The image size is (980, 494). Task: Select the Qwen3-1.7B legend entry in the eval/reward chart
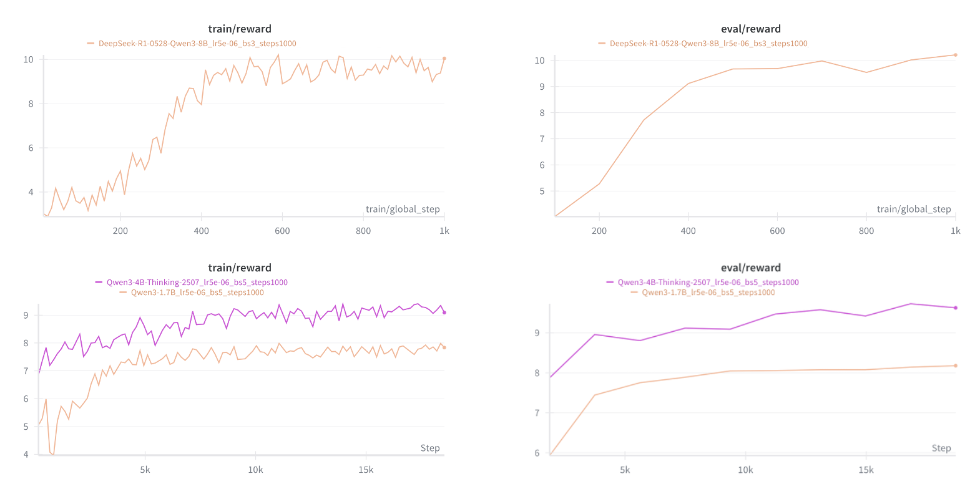[708, 293]
